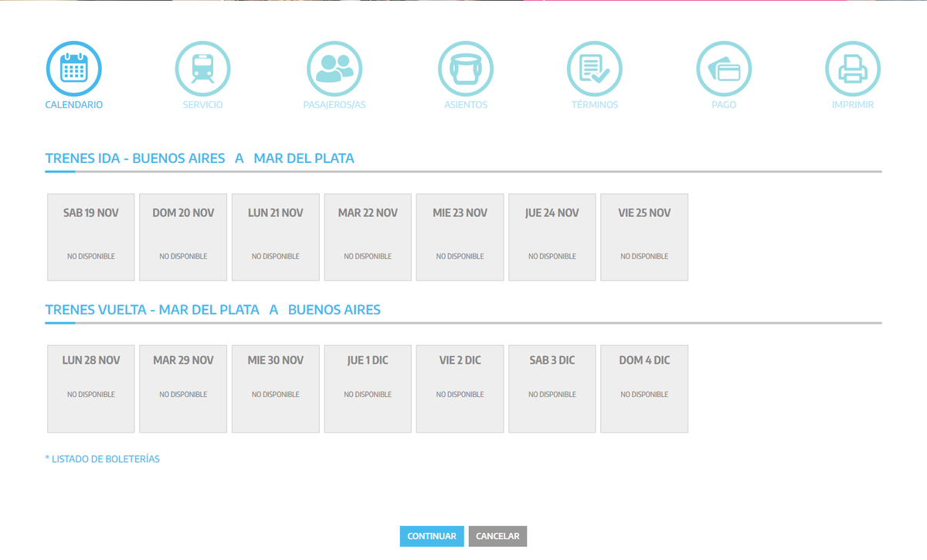The width and height of the screenshot is (927, 560).
Task: Click the Imprimir printer step icon
Action: coord(853,69)
